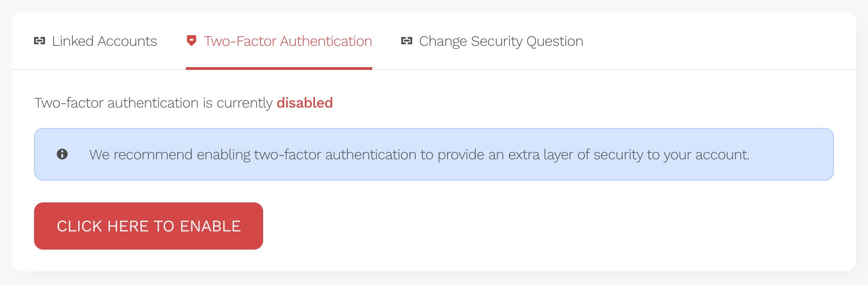Viewport: 868px width, 285px height.
Task: Click the red underline beneath the active tab
Action: [x=279, y=69]
